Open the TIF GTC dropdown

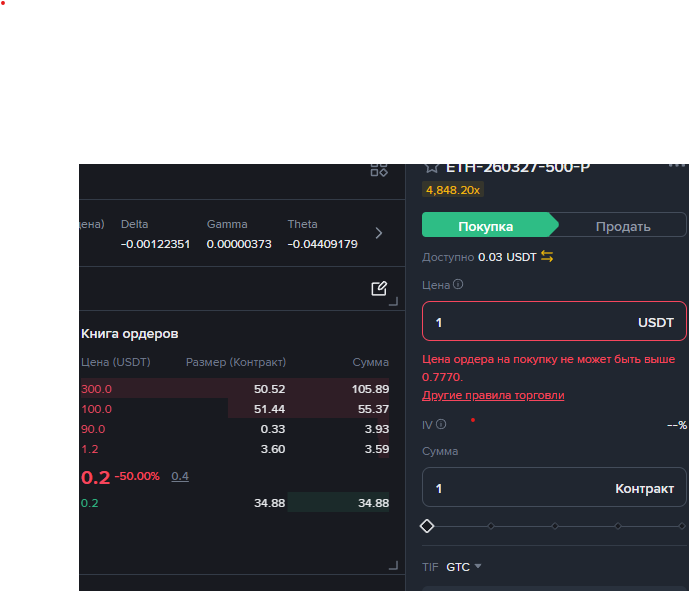[464, 567]
